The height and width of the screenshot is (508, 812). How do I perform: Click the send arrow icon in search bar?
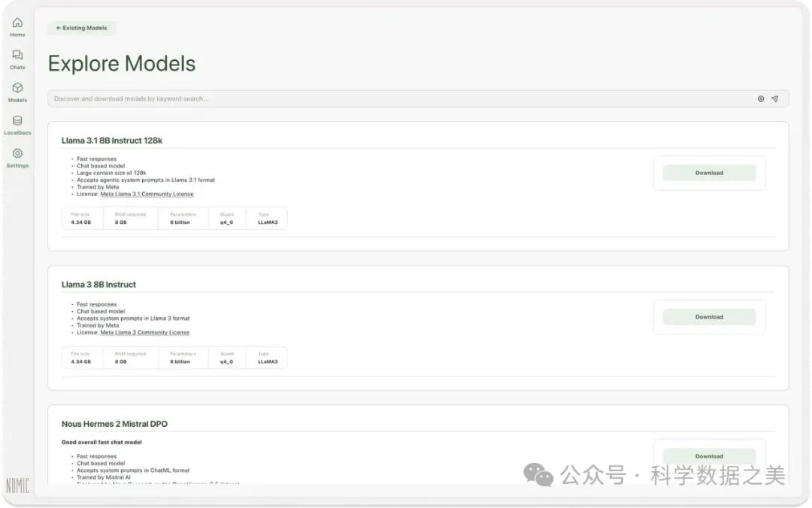[x=774, y=98]
